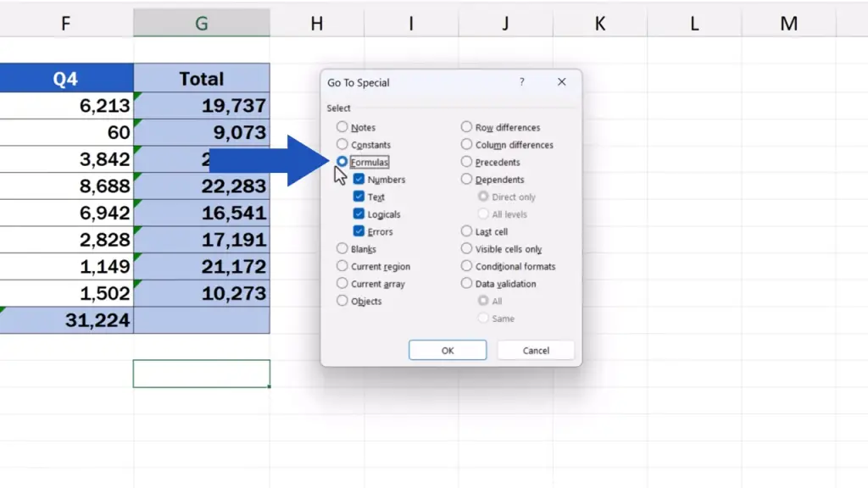The image size is (868, 488).
Task: Select the Notes radio button
Action: tap(342, 127)
